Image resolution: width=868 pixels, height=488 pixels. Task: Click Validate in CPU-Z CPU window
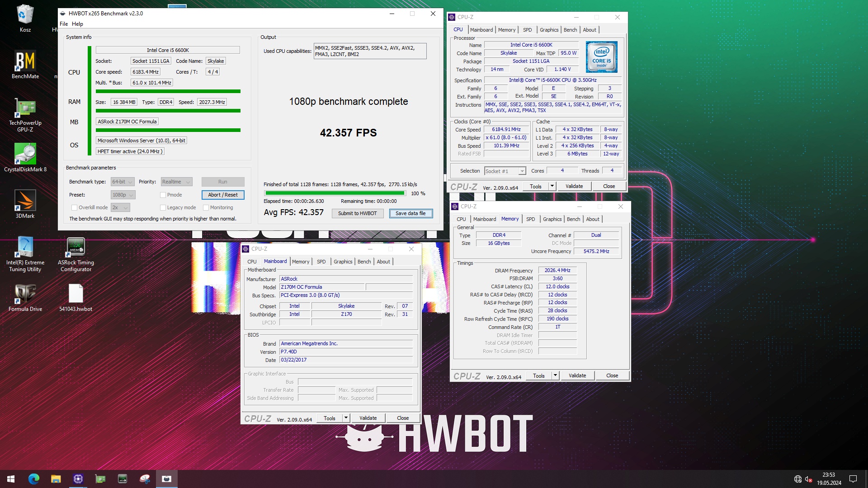point(574,186)
